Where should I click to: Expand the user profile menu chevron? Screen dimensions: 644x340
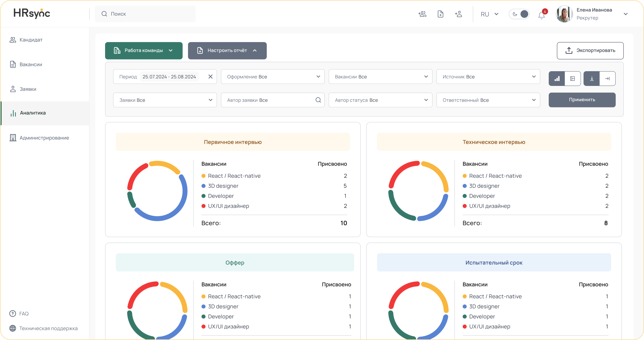(626, 14)
